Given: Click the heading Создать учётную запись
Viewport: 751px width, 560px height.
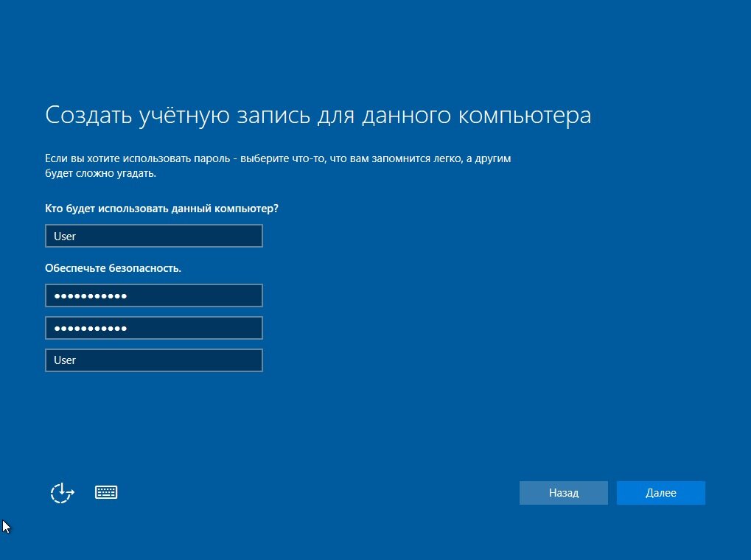Looking at the screenshot, I should point(317,114).
